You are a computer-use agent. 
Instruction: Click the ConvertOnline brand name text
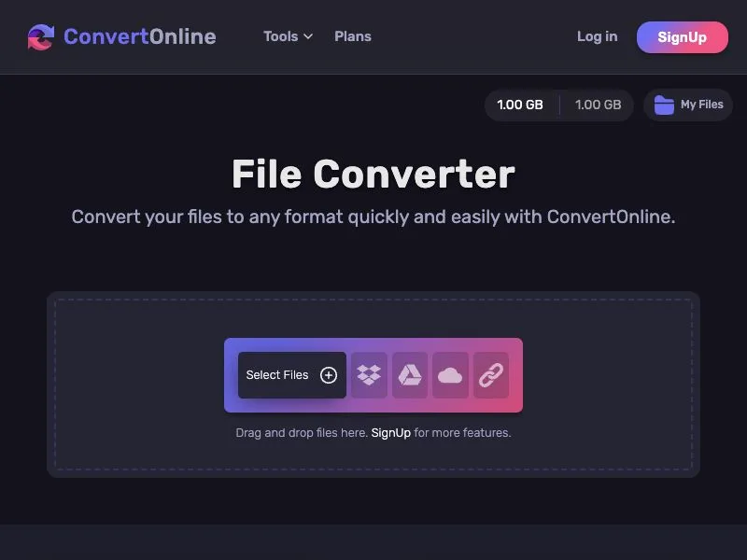(140, 36)
